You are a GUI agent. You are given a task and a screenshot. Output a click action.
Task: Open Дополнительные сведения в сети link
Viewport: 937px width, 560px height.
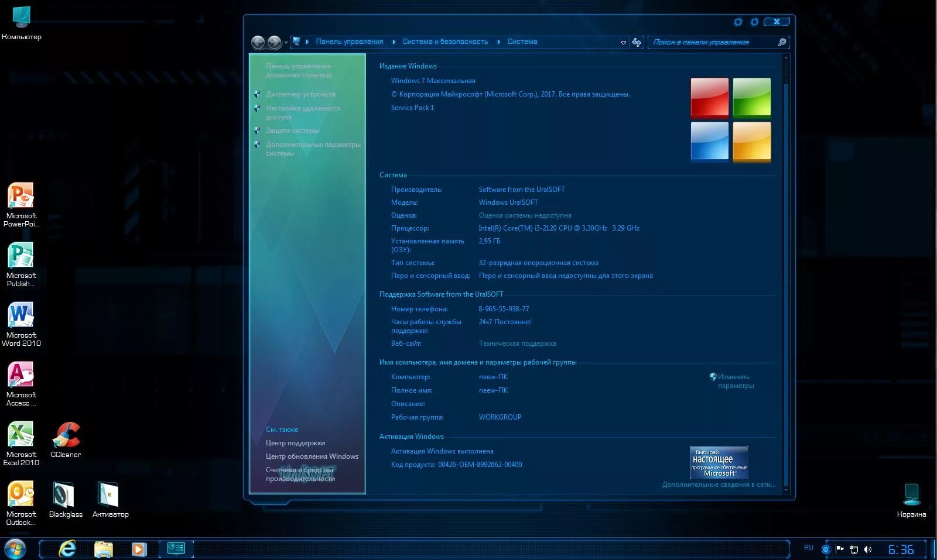719,485
